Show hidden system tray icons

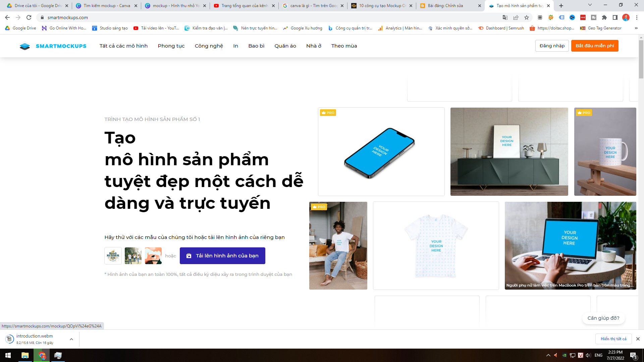click(x=548, y=355)
